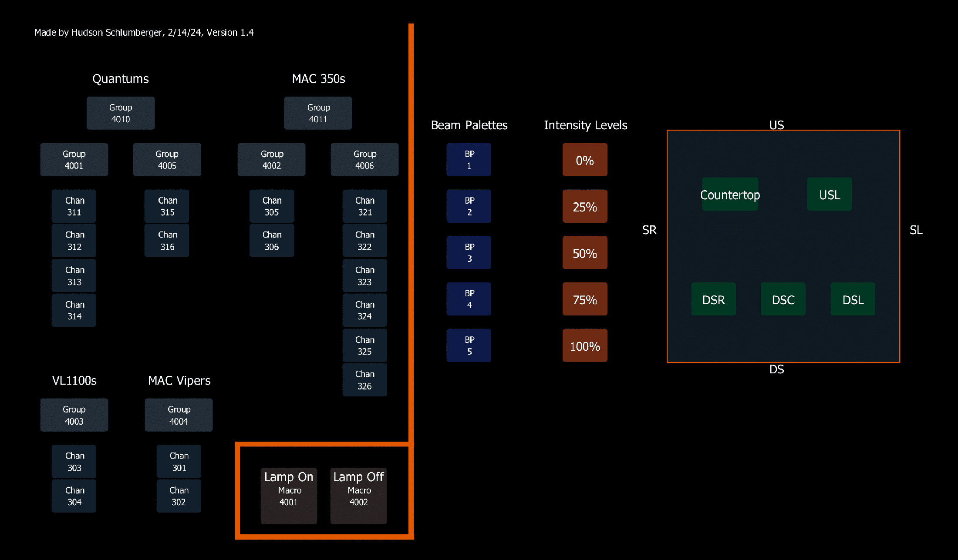Select Quantums Group 4010
Image resolution: width=958 pixels, height=560 pixels.
pos(121,113)
